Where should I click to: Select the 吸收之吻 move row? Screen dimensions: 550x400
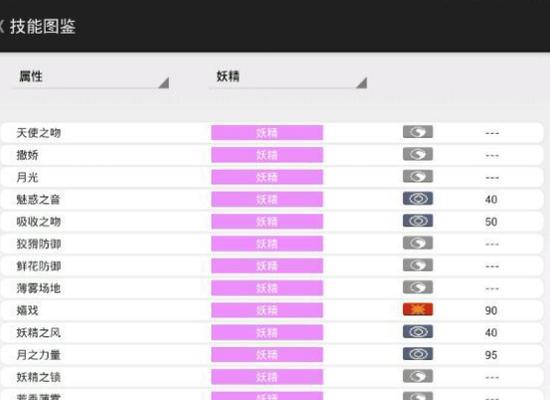tap(272, 221)
